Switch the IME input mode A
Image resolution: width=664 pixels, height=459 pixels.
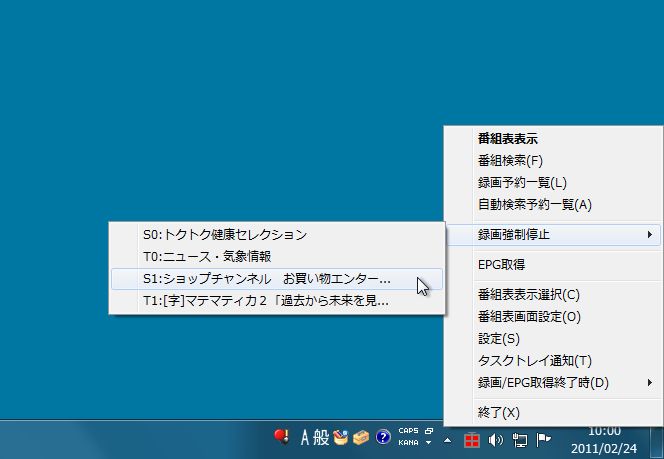(305, 437)
